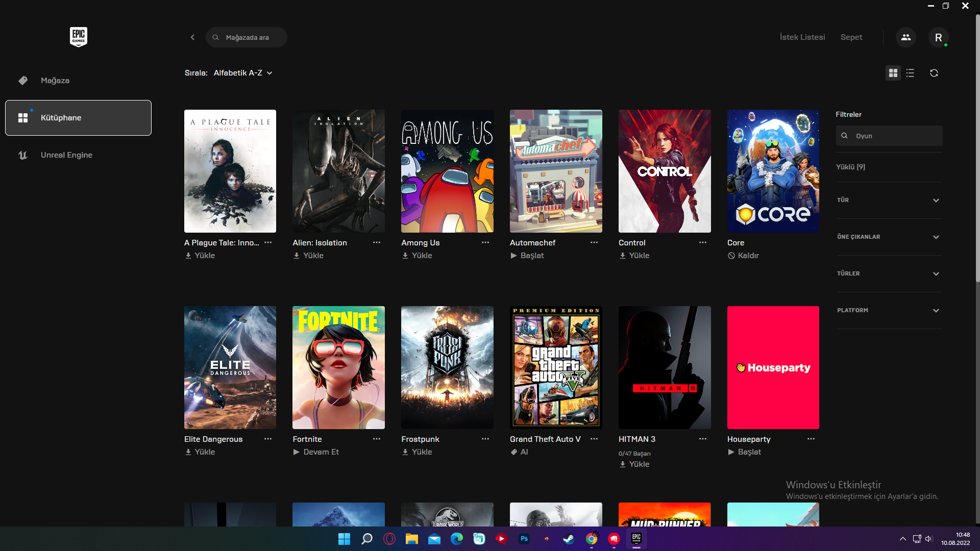Open the R profile avatar menu
980x551 pixels.
(938, 37)
